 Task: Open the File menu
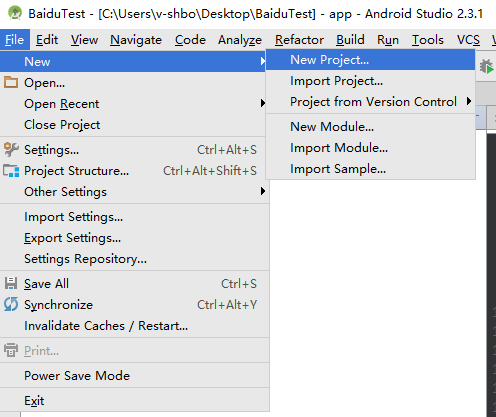15,40
